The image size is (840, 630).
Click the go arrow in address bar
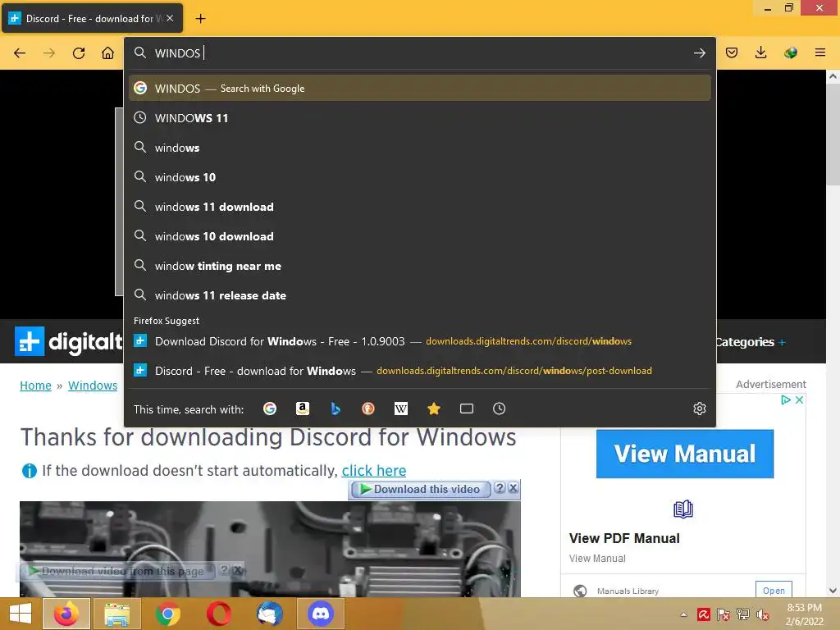coord(699,53)
